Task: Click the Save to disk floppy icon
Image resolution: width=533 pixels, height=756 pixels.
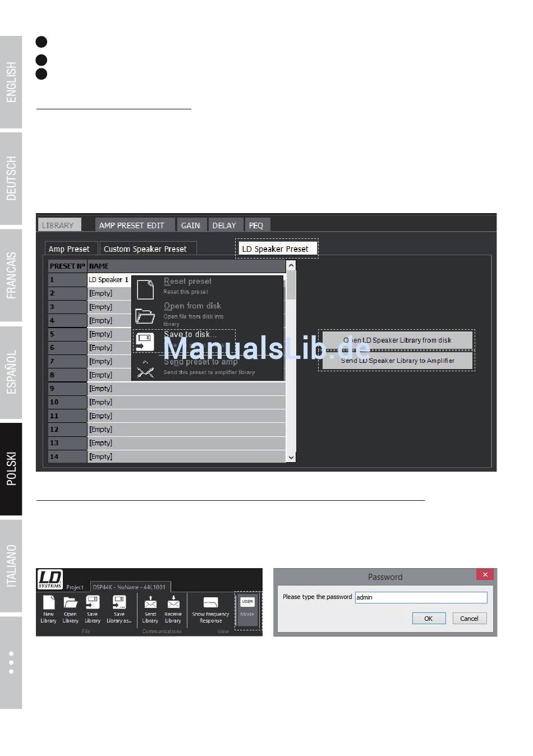Action: (x=145, y=342)
